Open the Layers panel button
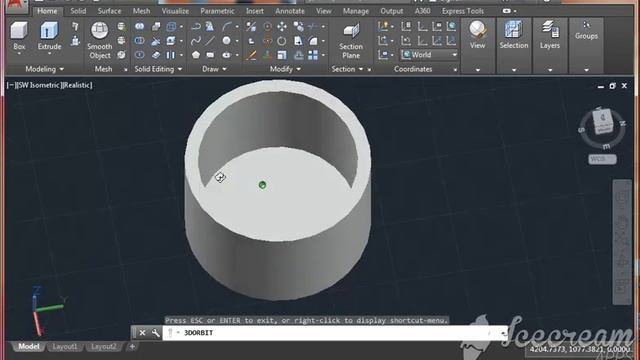The height and width of the screenshot is (360, 640). tap(550, 36)
